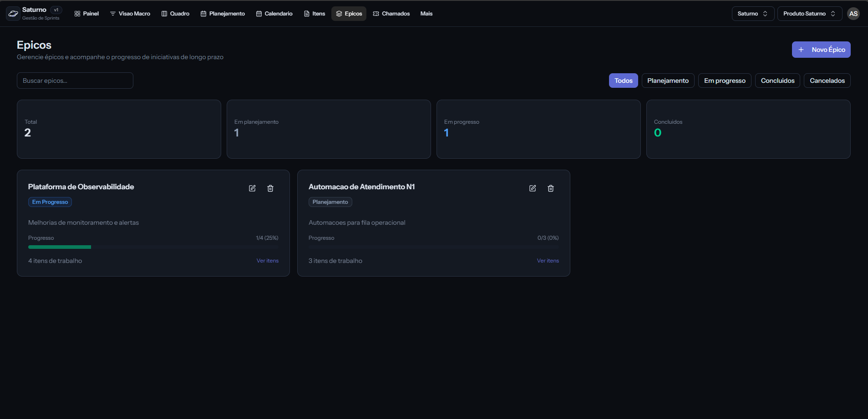The height and width of the screenshot is (419, 868).
Task: Edit the Plataforma de Observabilidade epic
Action: coord(252,188)
